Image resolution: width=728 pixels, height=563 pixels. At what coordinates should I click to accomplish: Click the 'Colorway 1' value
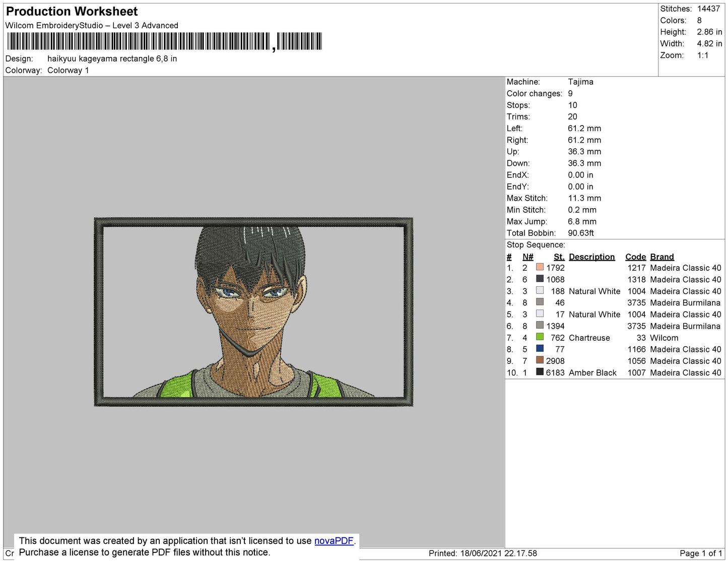coord(68,70)
